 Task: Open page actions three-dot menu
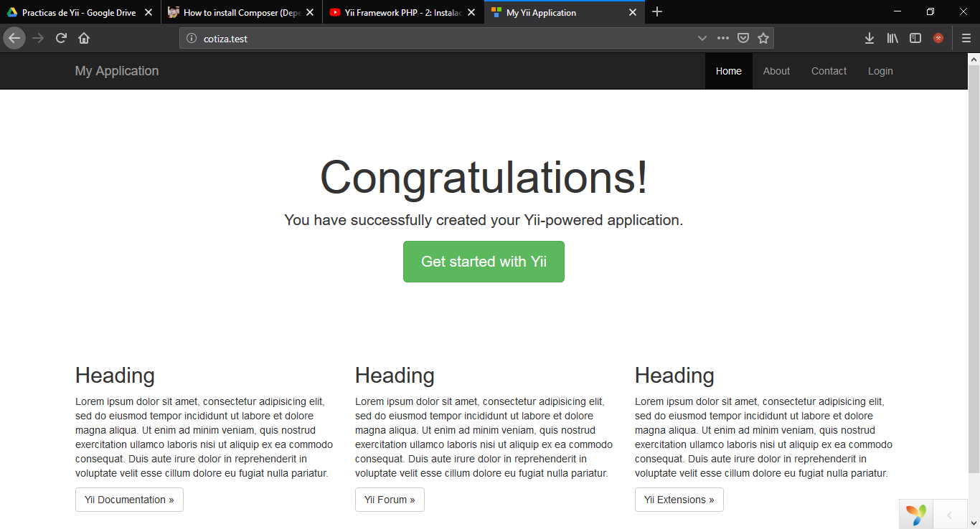click(x=723, y=39)
